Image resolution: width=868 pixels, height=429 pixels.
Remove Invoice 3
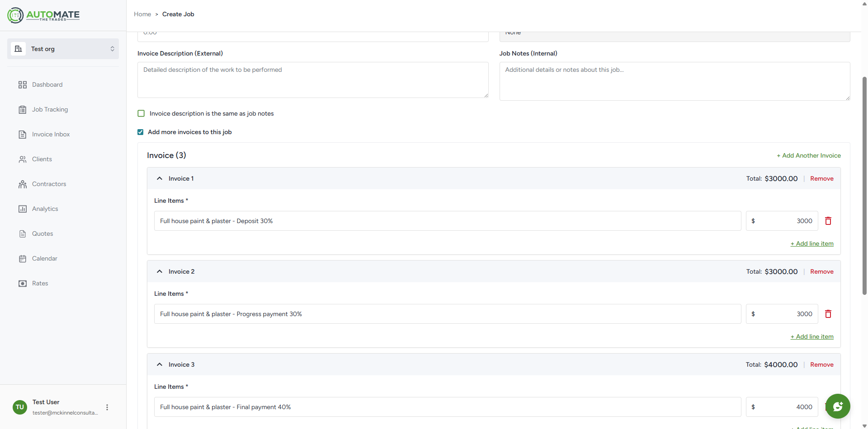click(822, 364)
